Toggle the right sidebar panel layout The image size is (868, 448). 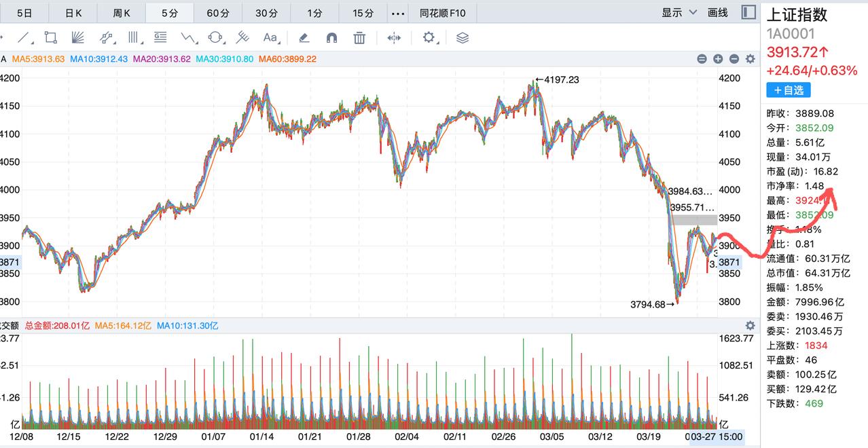748,12
